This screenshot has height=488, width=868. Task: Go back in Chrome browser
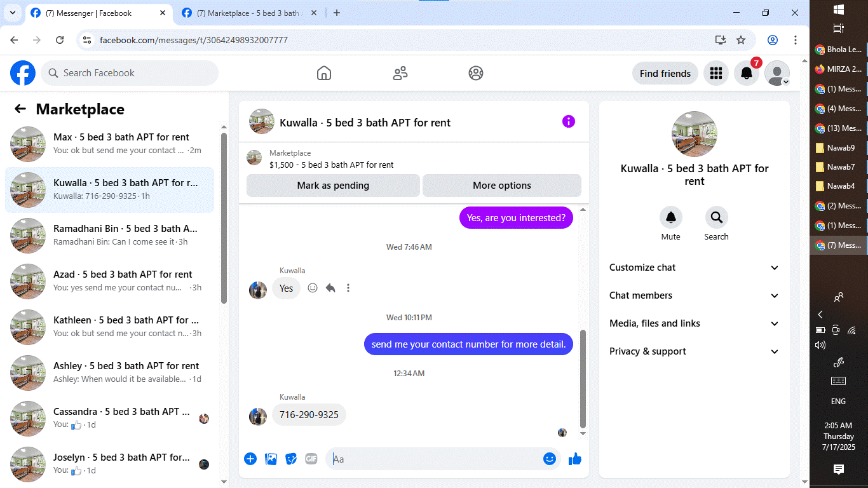[14, 40]
